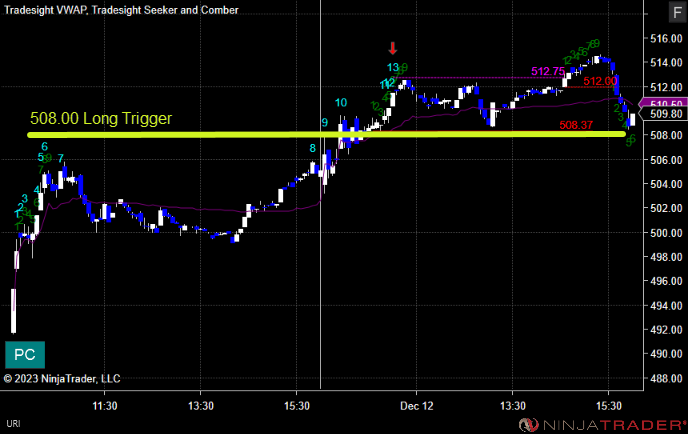Click the 11:30 time axis label
Screen dimensions: 688x434
(x=105, y=406)
